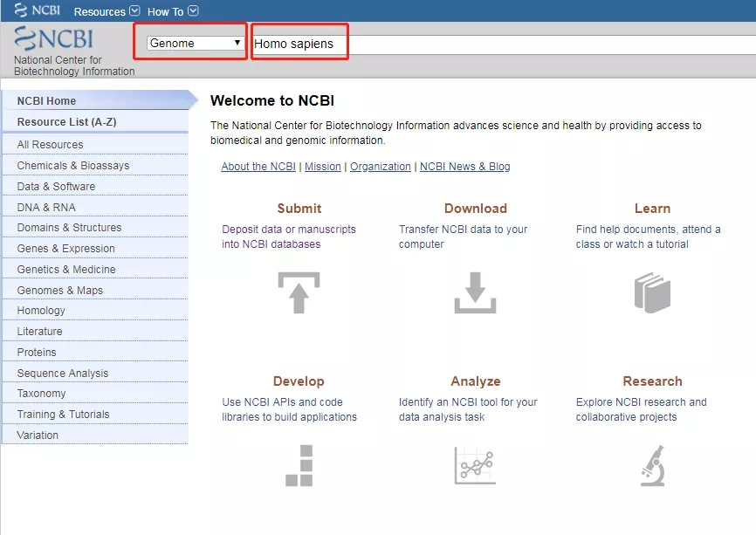Click the Learn heading link
Image resolution: width=756 pixels, height=535 pixels.
click(652, 209)
